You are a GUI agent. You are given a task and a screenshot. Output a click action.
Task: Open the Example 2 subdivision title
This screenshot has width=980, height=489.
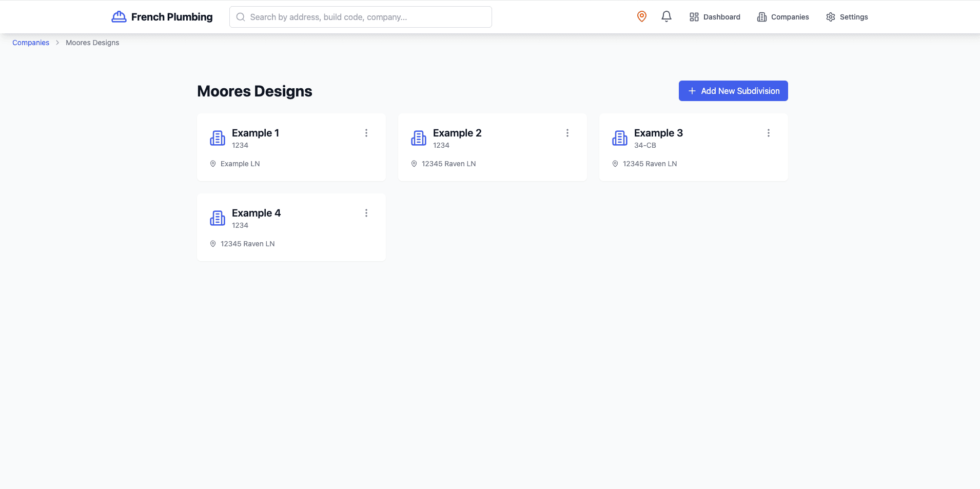coord(457,133)
